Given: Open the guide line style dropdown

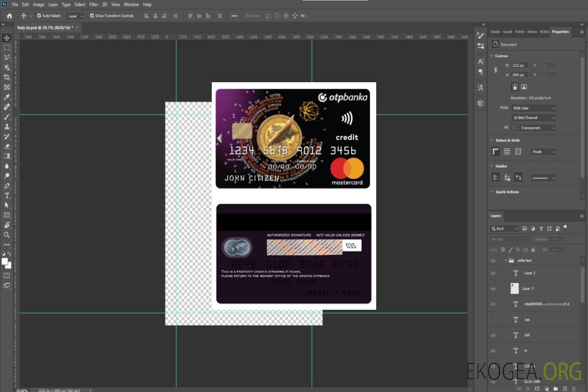Looking at the screenshot, I should (x=543, y=178).
